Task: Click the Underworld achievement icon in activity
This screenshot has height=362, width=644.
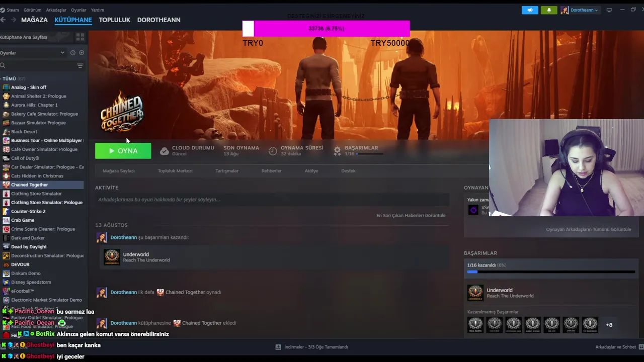Action: (112, 257)
